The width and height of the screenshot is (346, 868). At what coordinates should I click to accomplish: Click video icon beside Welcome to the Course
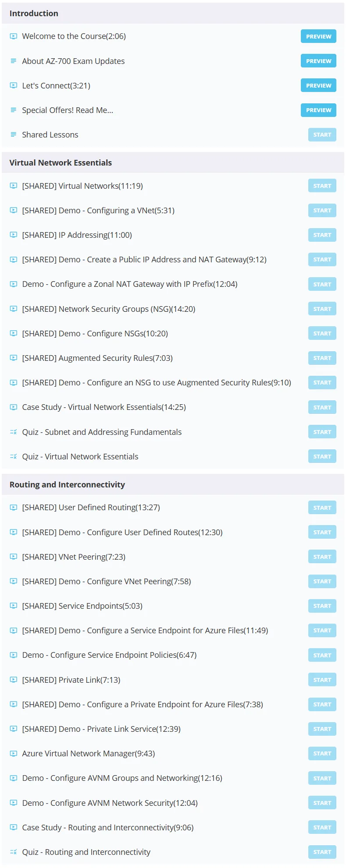14,36
